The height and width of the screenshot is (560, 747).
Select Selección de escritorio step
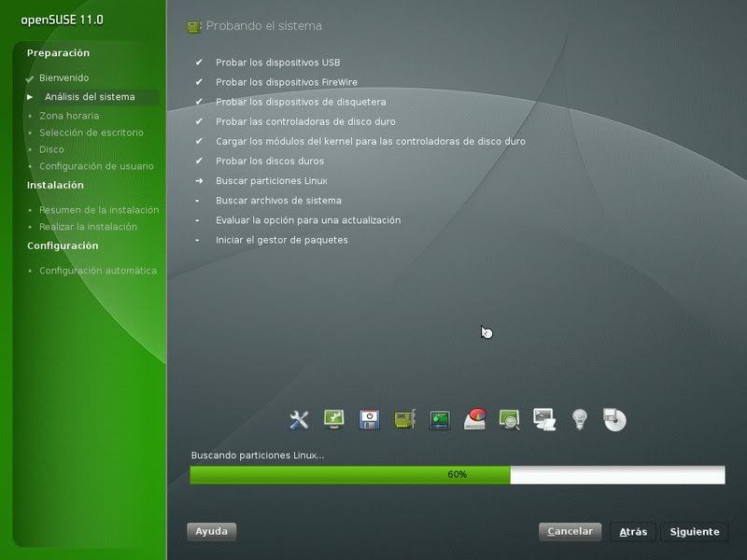tap(91, 133)
